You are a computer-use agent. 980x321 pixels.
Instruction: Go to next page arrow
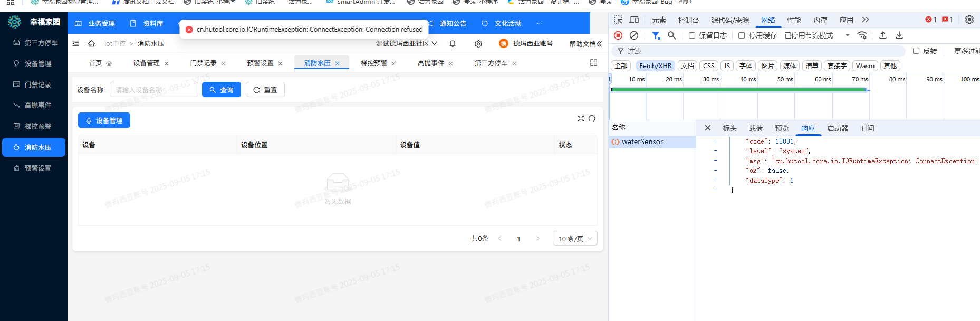tap(537, 239)
